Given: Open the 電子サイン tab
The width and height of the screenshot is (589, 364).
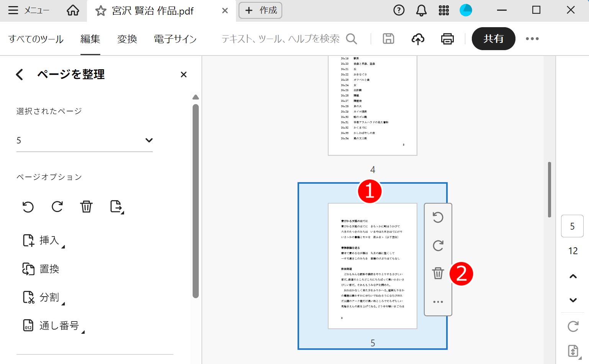Looking at the screenshot, I should (175, 39).
